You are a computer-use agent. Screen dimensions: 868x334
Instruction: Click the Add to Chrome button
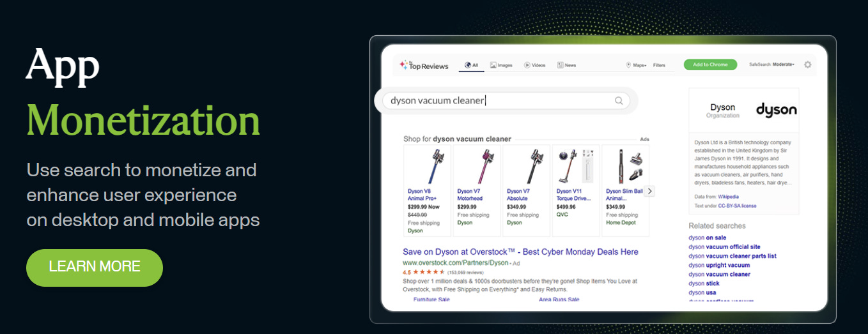tap(710, 65)
